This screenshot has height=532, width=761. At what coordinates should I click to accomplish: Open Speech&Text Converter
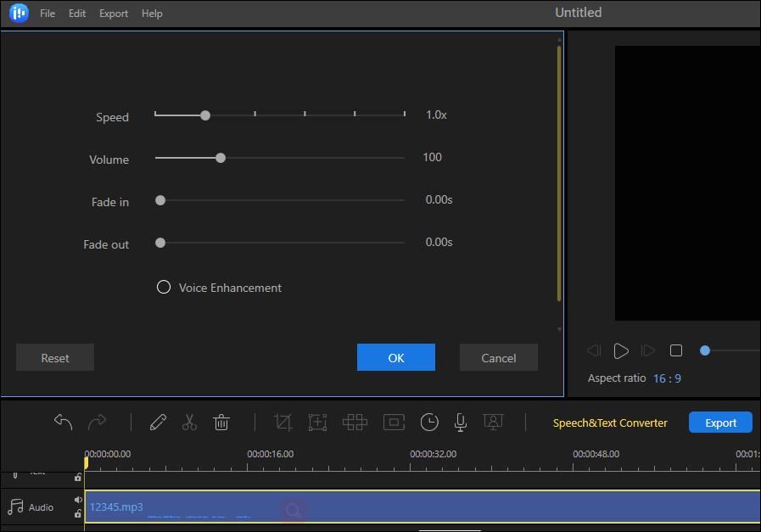(x=610, y=423)
